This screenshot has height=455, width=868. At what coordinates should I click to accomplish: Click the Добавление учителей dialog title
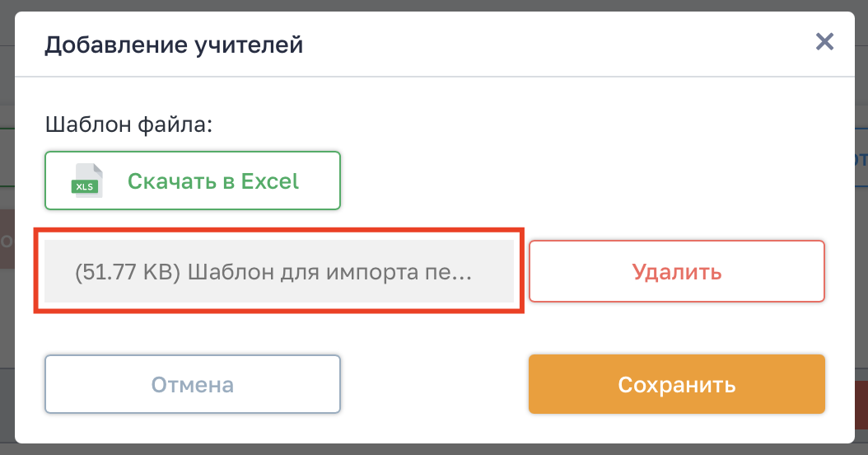tap(174, 44)
